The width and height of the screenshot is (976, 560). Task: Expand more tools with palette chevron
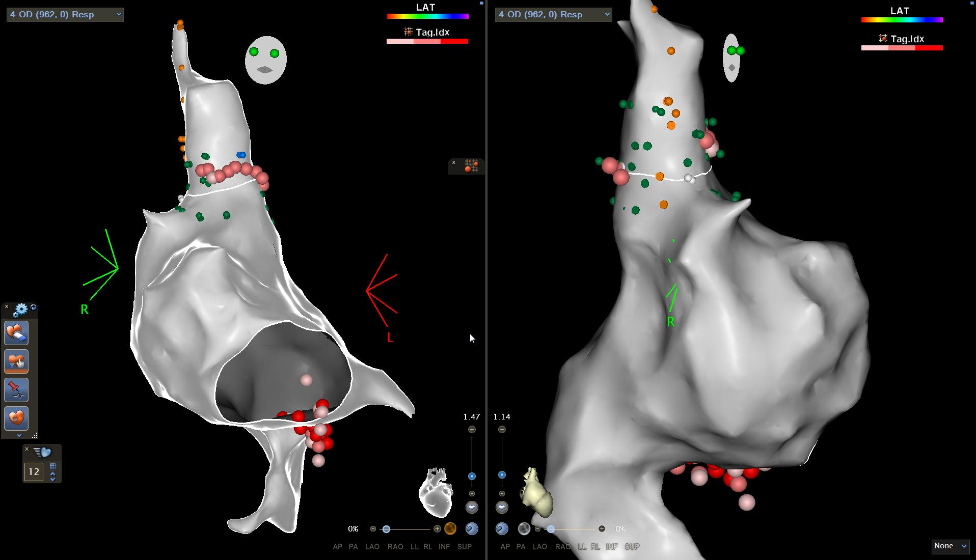point(19,435)
